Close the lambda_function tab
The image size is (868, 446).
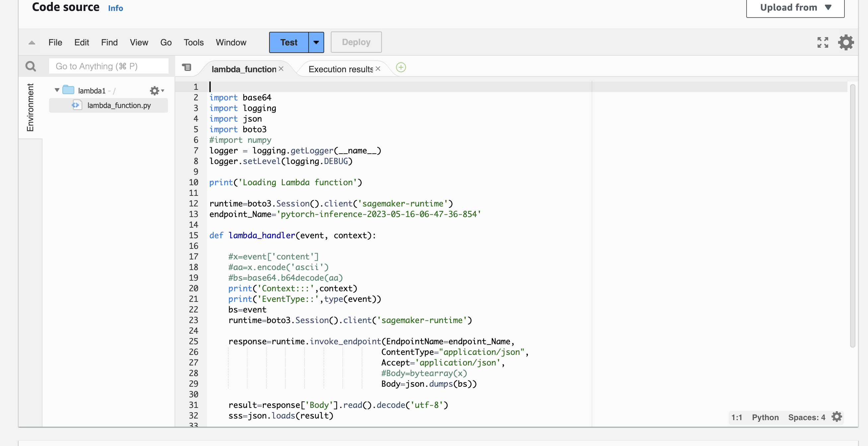(x=281, y=69)
